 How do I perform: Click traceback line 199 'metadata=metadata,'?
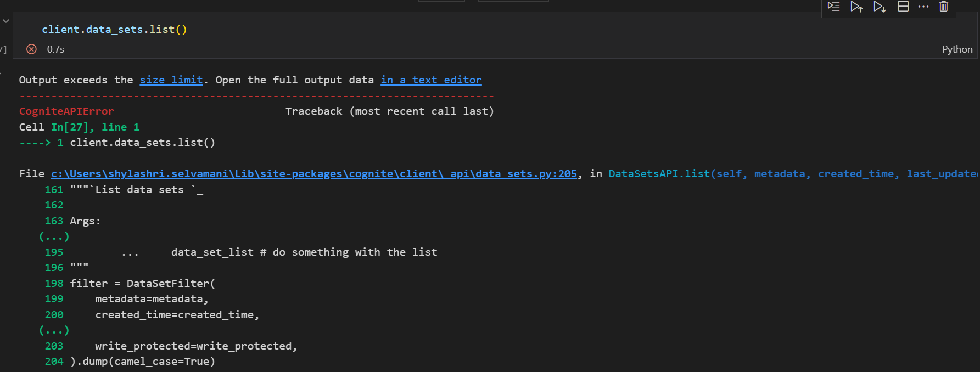point(126,299)
